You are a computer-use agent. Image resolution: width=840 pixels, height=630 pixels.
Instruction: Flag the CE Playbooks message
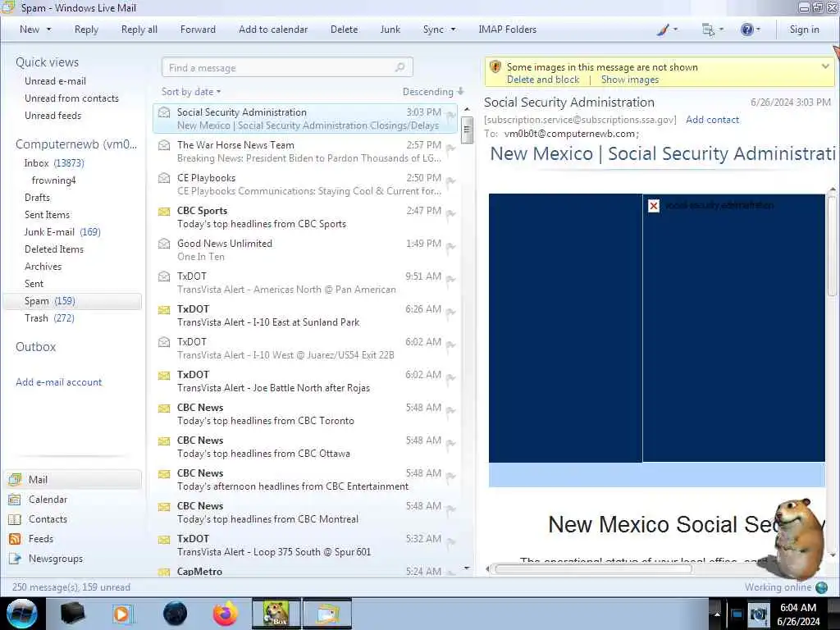(451, 181)
